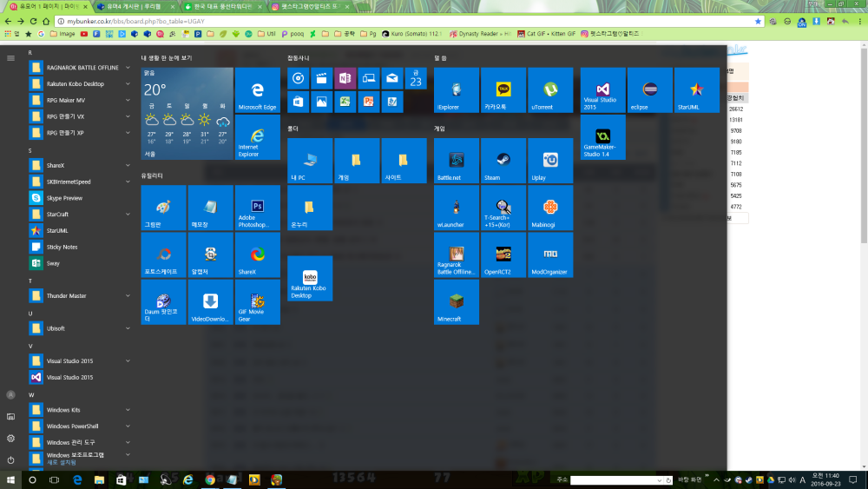This screenshot has width=868, height=489.
Task: Reload the page in Chrome
Action: [x=33, y=21]
